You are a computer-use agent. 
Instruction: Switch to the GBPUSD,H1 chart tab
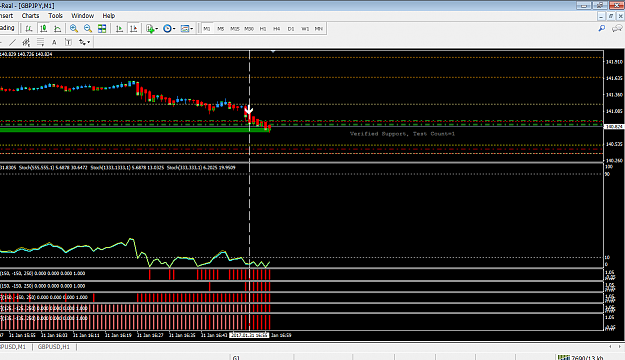[x=53, y=347]
